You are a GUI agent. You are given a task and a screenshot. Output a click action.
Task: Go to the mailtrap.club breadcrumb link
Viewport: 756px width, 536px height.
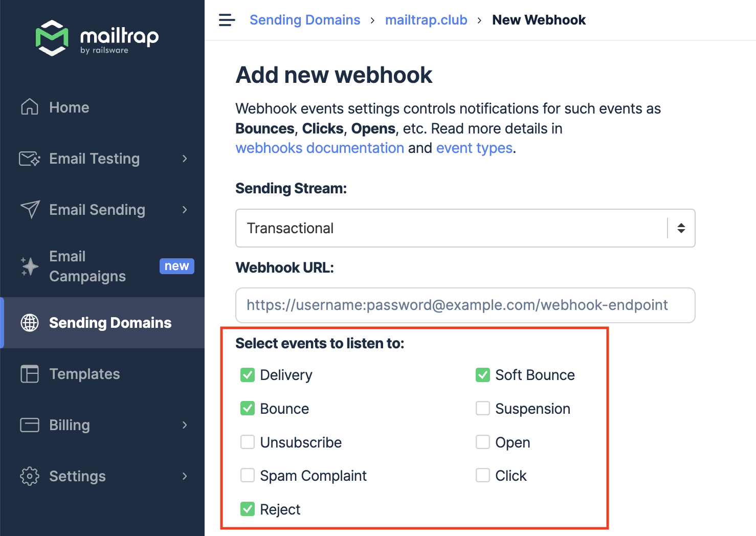426,20
